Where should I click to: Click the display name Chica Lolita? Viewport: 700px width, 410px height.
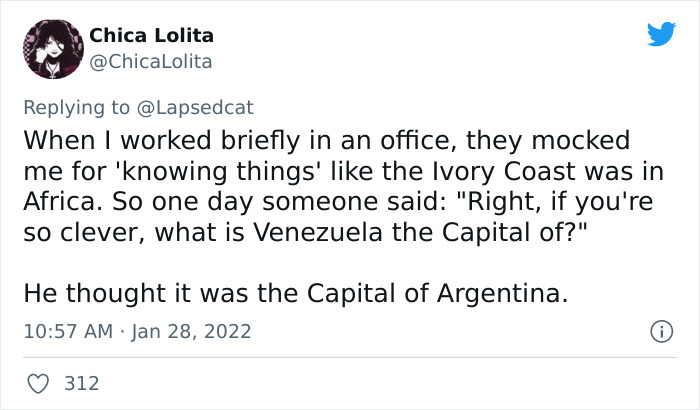pos(151,36)
